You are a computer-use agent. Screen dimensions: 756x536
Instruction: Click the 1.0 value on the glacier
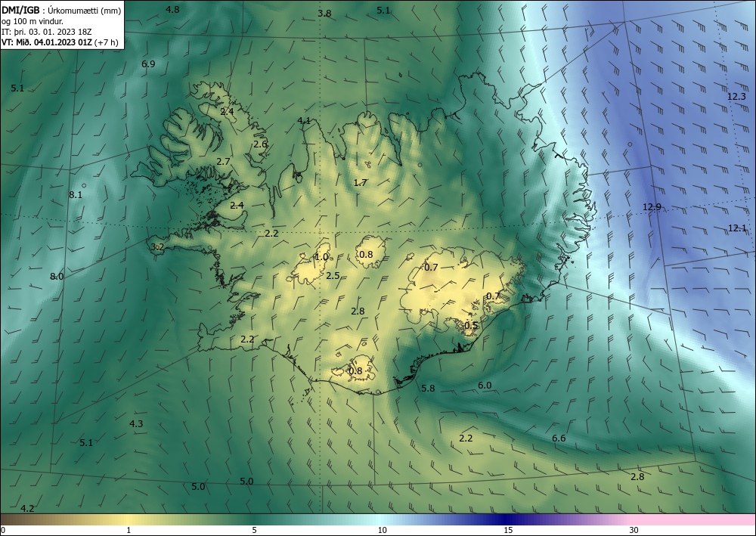pos(321,257)
